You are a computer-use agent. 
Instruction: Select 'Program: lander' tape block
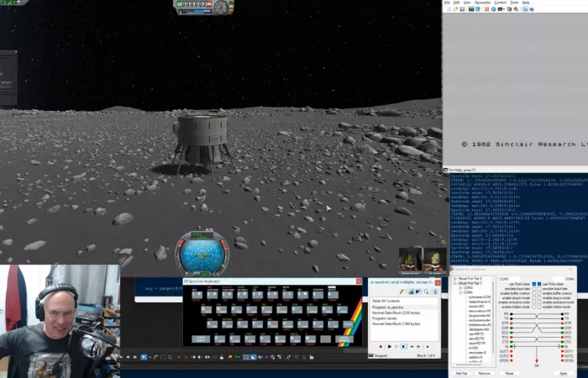pyautogui.click(x=385, y=318)
